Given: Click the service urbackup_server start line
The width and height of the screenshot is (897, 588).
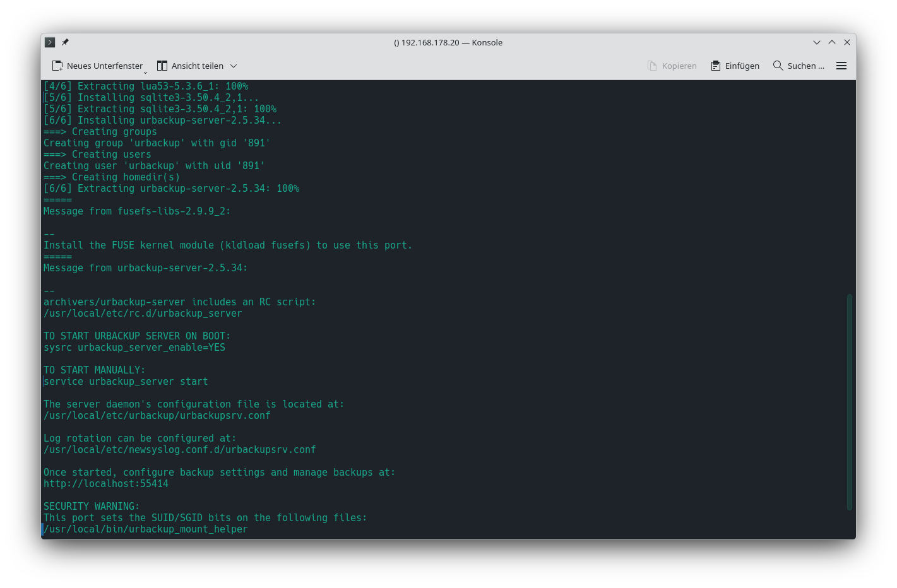Looking at the screenshot, I should [x=126, y=382].
